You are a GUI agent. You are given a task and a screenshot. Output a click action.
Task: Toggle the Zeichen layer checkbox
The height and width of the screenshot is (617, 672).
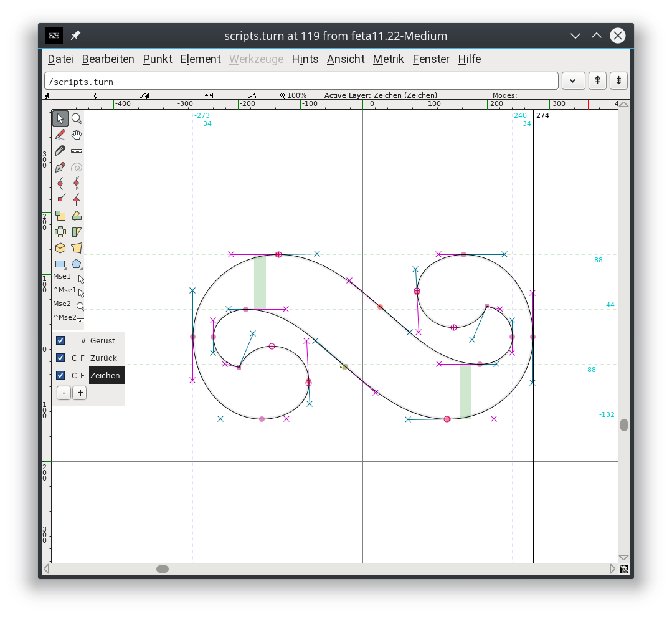pyautogui.click(x=60, y=375)
